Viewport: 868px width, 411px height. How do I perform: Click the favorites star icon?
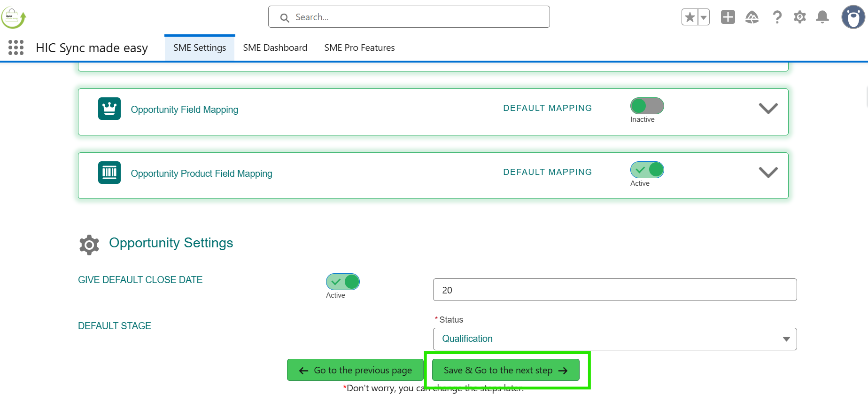coord(690,17)
